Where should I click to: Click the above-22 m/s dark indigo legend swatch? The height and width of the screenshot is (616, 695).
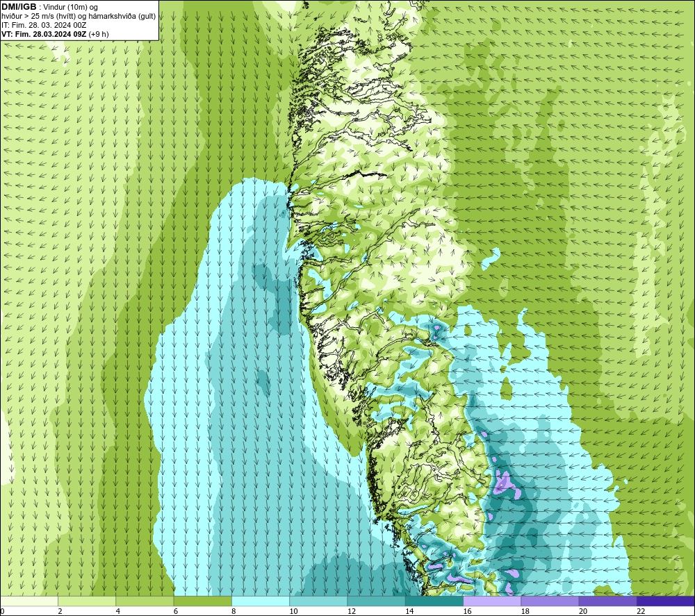666,601
